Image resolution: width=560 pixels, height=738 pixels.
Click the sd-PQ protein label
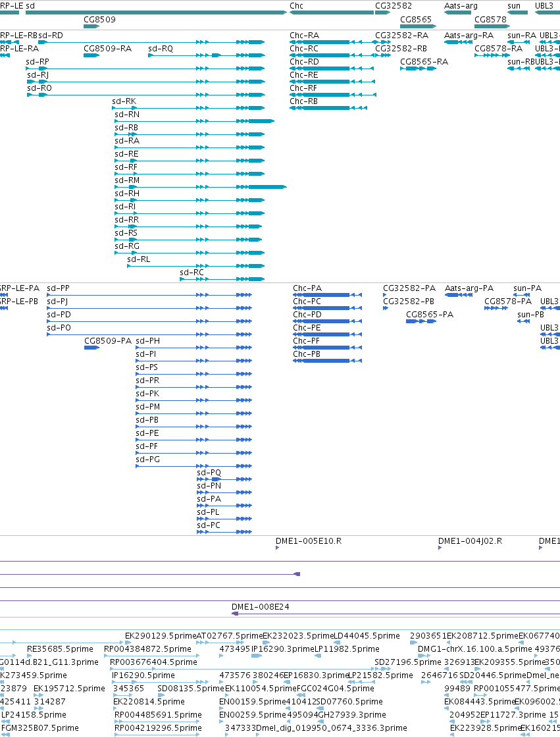pyautogui.click(x=209, y=473)
